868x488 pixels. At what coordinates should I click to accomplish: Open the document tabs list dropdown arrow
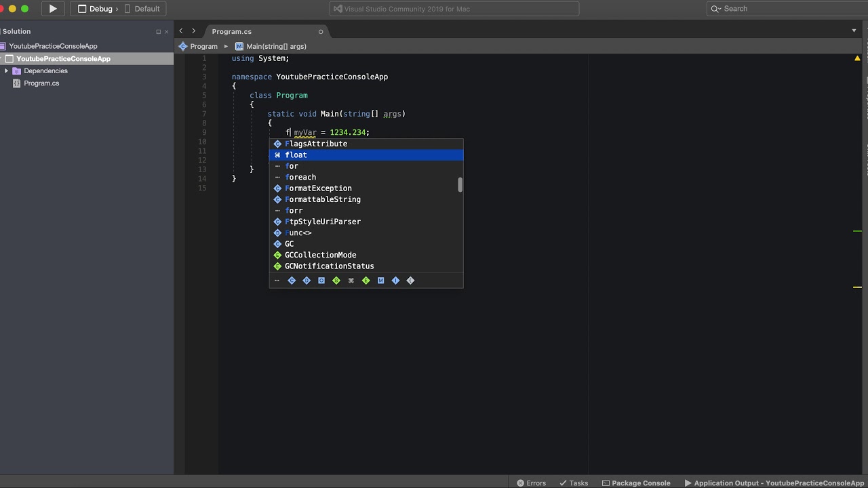(854, 31)
